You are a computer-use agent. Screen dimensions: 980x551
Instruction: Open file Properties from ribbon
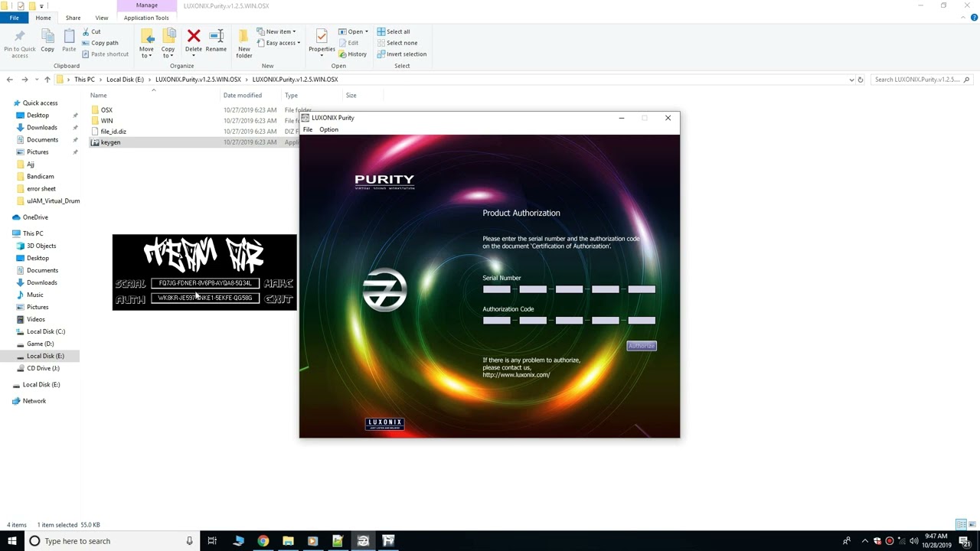point(322,41)
